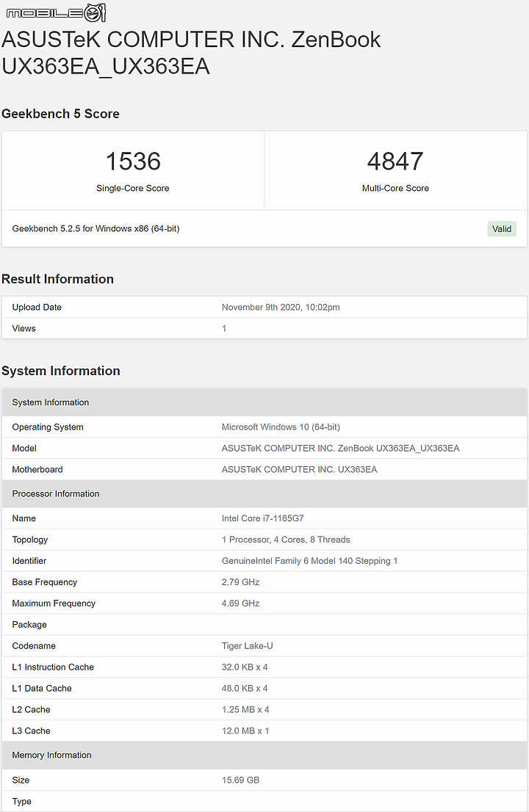This screenshot has height=812, width=529.
Task: Click the Motherboard row label
Action: pos(37,470)
